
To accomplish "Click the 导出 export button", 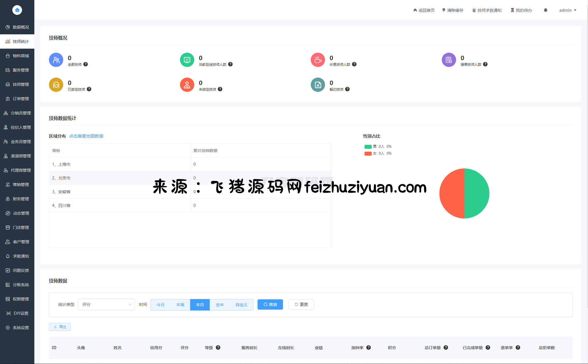I will pyautogui.click(x=60, y=327).
